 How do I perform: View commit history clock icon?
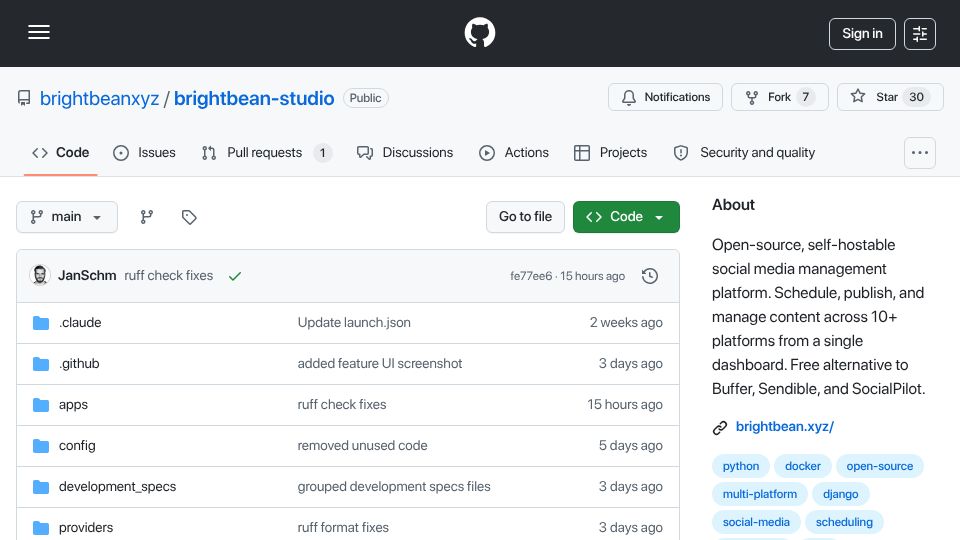[650, 276]
